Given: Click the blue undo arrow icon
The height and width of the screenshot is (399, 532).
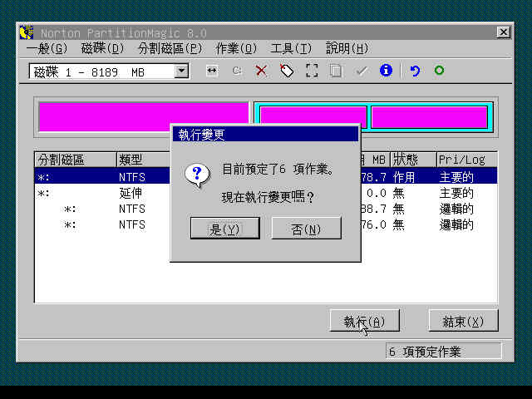Looking at the screenshot, I should 415,71.
